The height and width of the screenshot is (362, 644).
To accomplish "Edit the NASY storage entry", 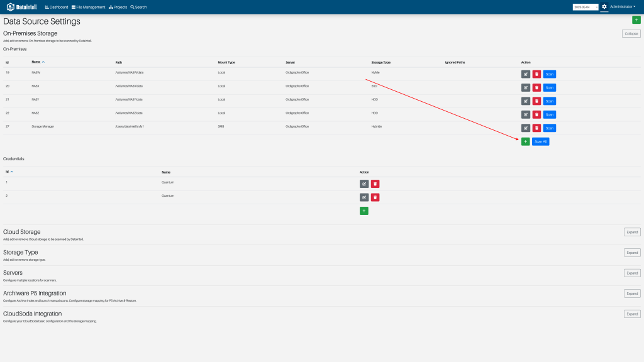I will pyautogui.click(x=525, y=101).
